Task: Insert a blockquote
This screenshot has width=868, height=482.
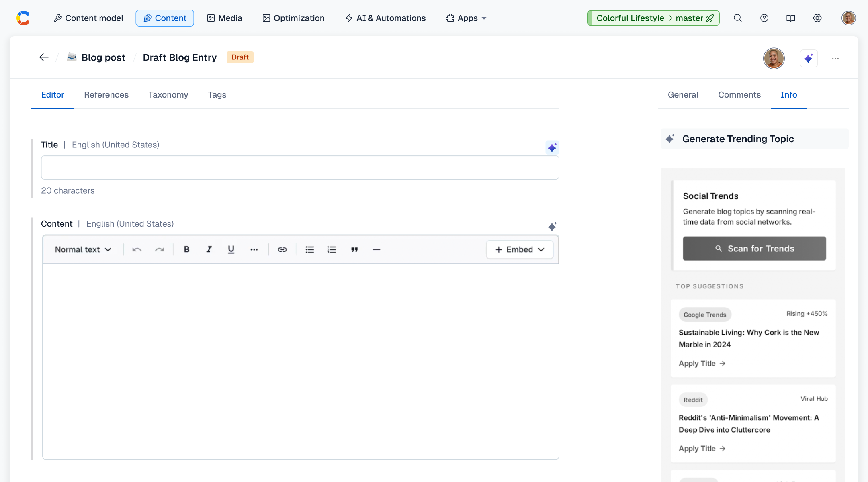Action: (354, 249)
